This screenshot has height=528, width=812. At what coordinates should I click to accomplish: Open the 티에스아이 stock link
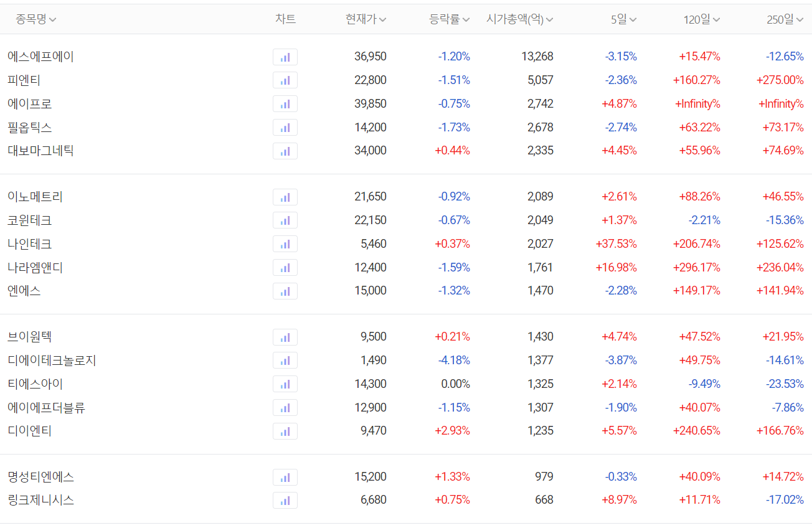click(x=35, y=384)
